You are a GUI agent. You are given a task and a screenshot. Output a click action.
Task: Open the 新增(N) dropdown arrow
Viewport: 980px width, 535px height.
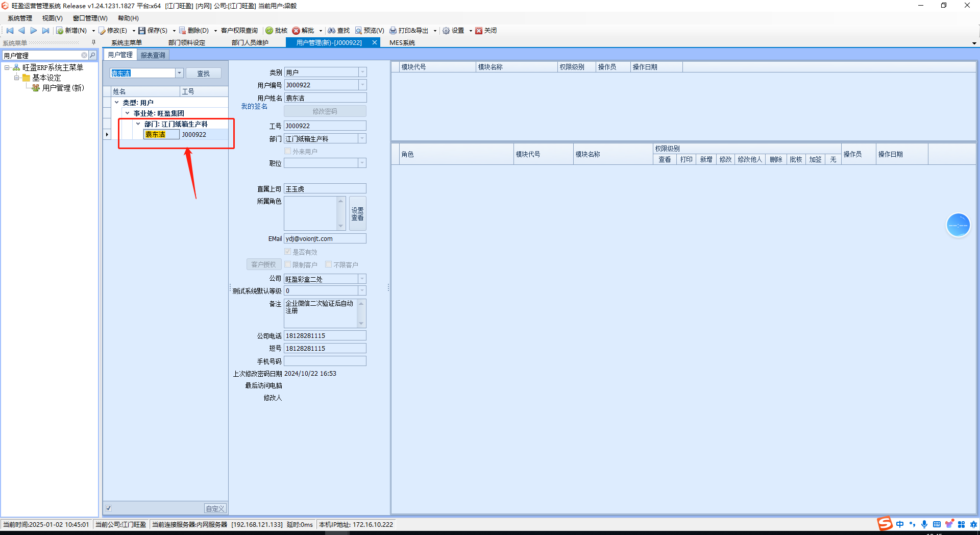[93, 31]
